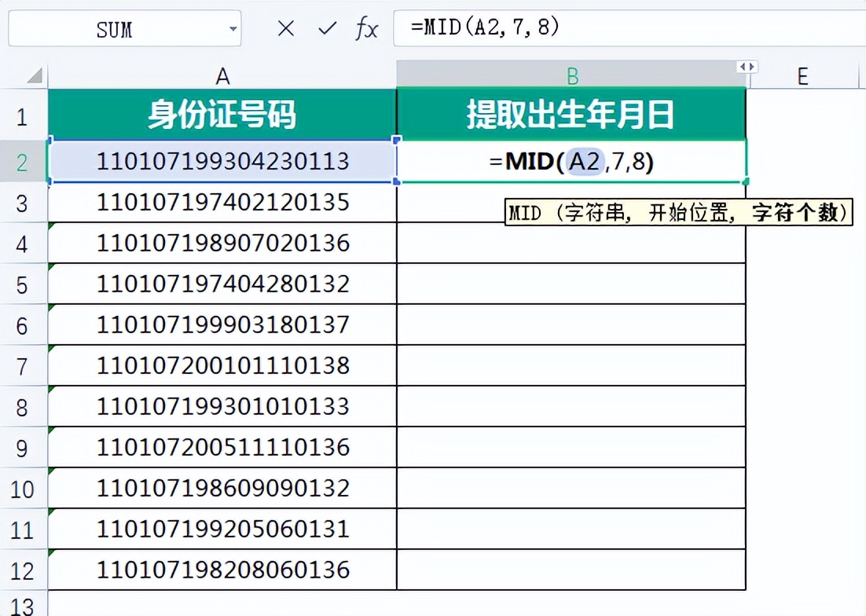The image size is (866, 616).
Task: Open the Name Box dropdown showing SUM
Action: click(232, 28)
